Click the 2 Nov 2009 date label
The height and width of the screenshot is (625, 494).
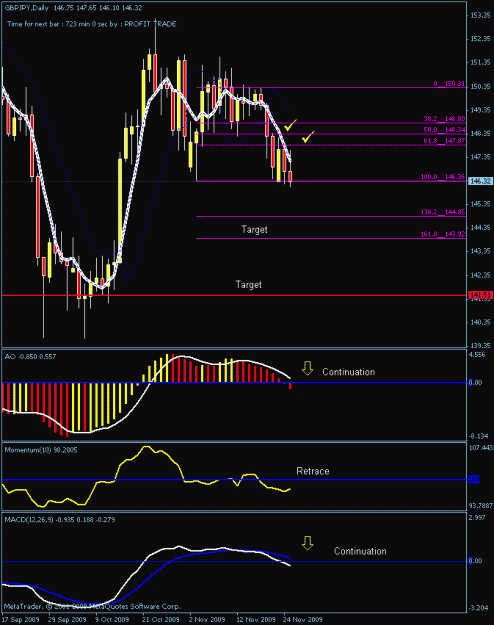click(x=207, y=619)
